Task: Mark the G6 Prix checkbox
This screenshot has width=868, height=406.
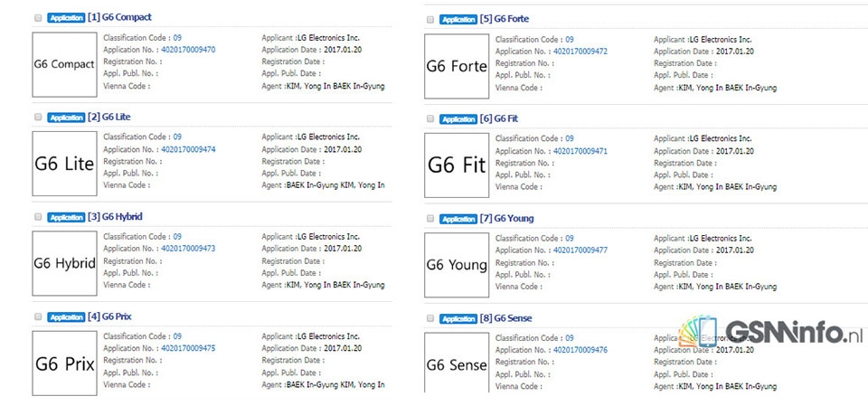Action: pos(38,316)
